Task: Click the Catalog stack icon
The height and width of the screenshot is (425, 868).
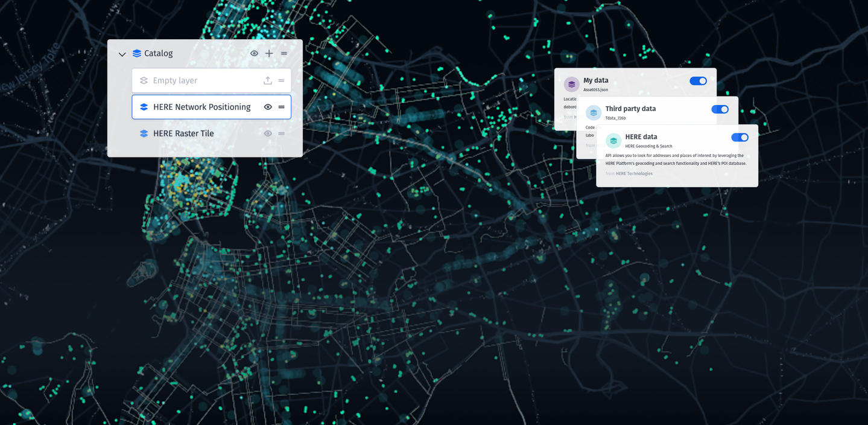Action: (137, 54)
